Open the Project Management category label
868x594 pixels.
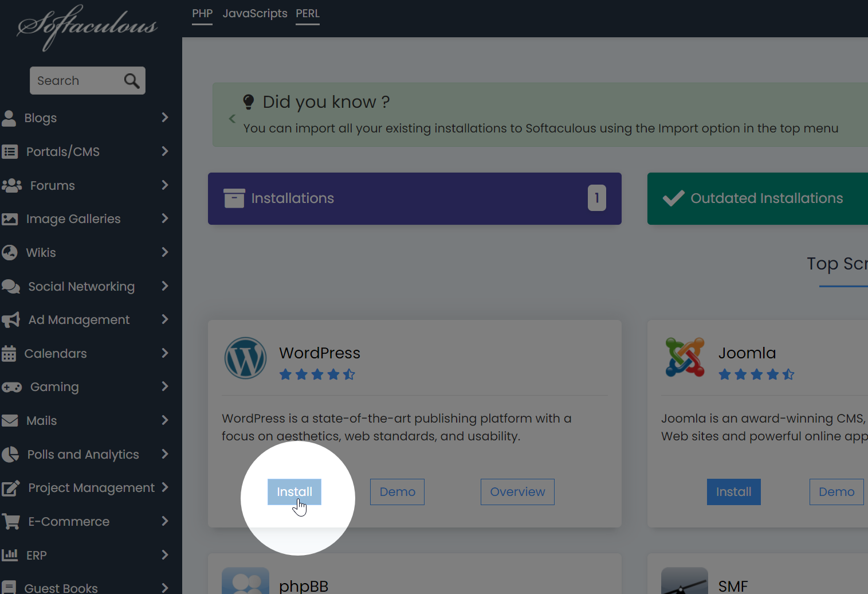coord(92,488)
